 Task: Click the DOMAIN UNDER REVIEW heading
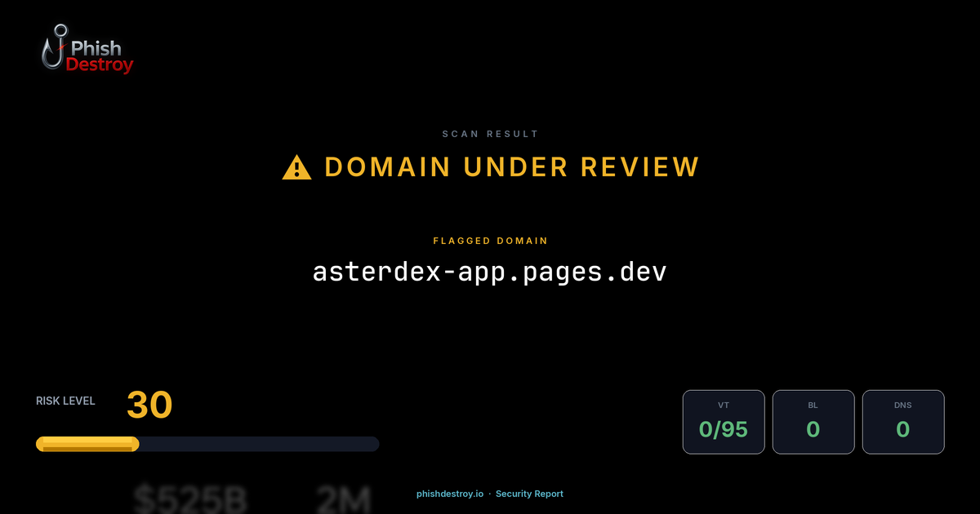point(510,166)
